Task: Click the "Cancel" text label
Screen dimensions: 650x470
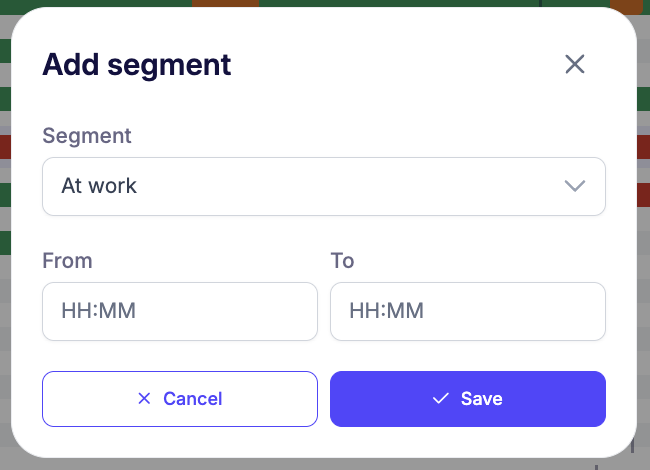Action: pos(192,399)
